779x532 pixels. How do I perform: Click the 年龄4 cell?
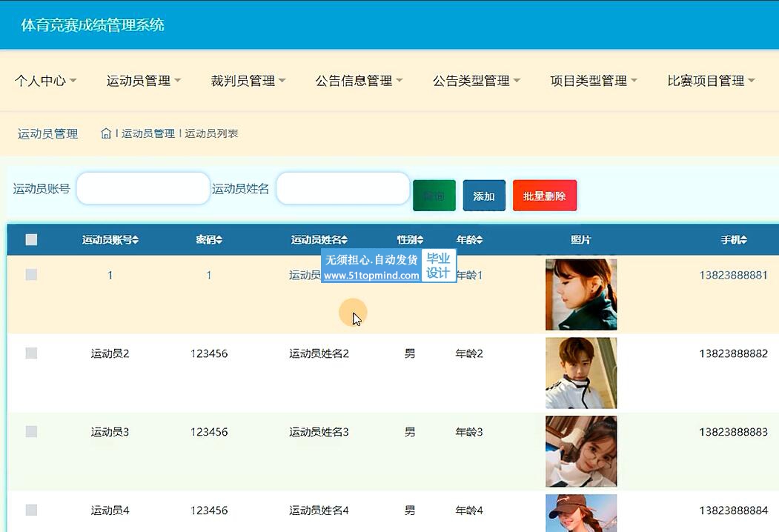pyautogui.click(x=469, y=511)
